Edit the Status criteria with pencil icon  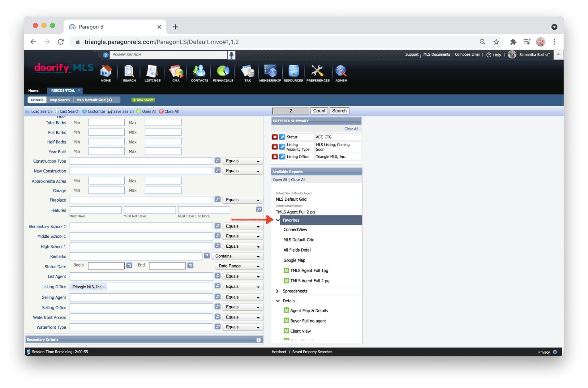[x=282, y=137]
